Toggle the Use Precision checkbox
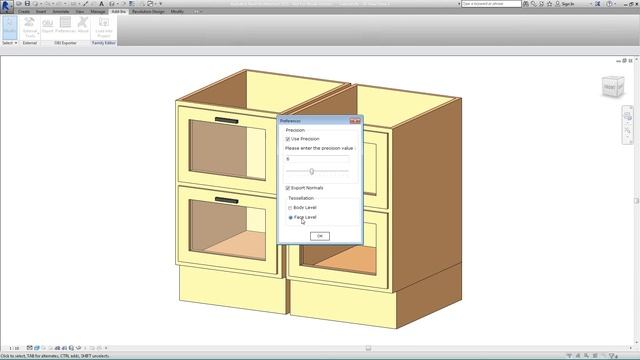Screen dimensions: 640x360 [288, 139]
